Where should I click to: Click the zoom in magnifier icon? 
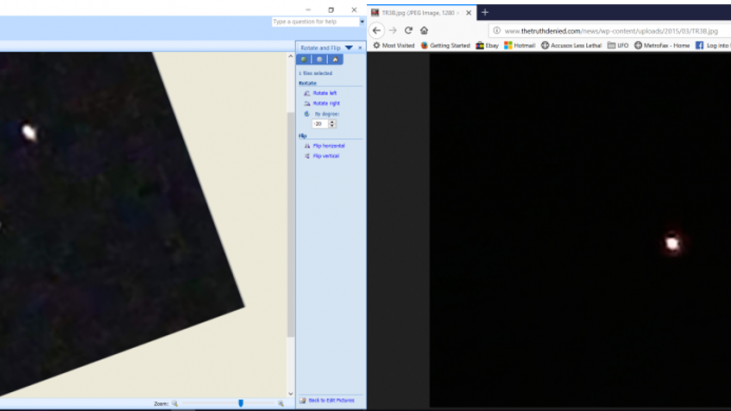(281, 404)
